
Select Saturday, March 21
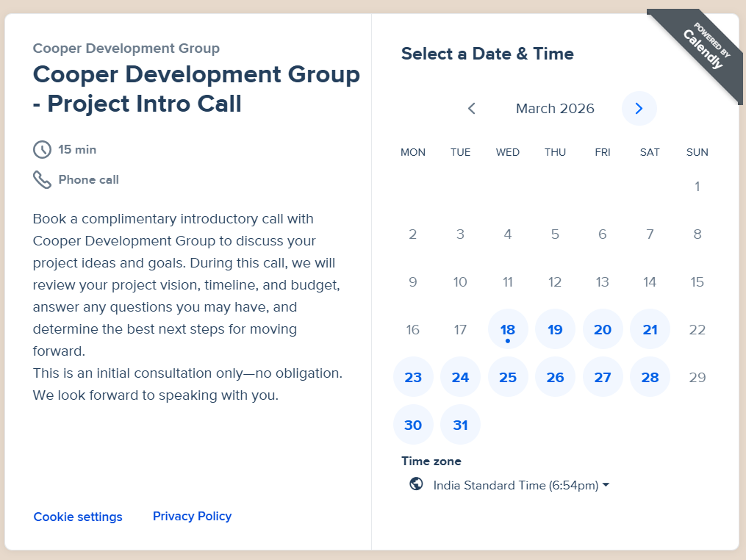click(650, 329)
